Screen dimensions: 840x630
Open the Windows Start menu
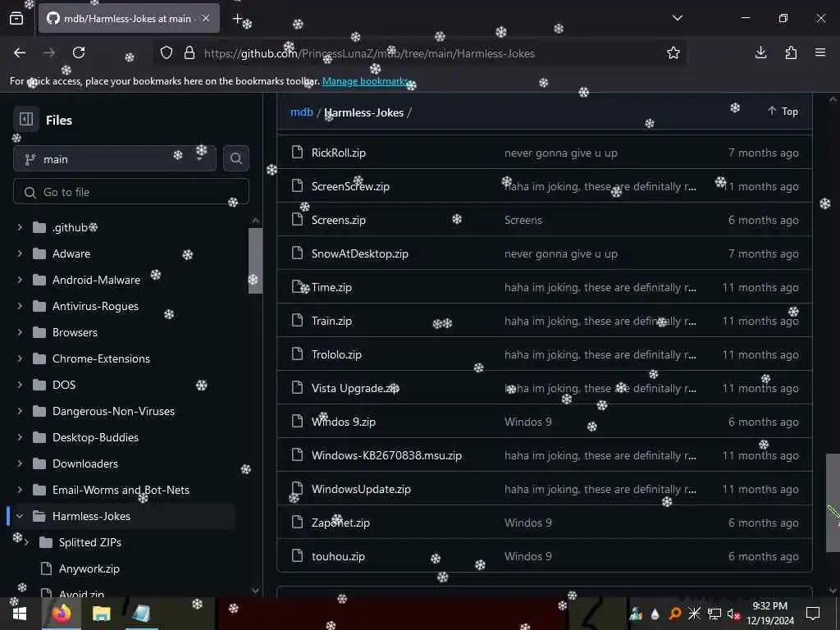point(20,614)
